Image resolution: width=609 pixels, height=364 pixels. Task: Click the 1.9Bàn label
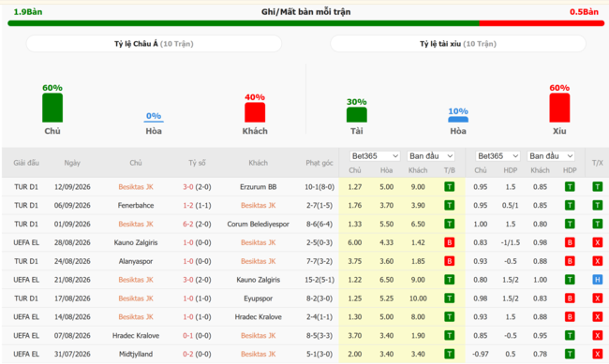coord(28,11)
